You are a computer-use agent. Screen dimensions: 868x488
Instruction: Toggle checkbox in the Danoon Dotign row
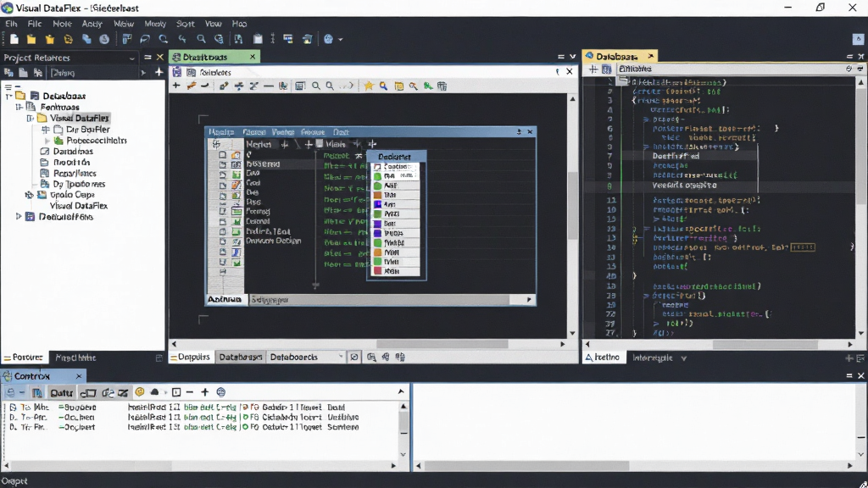click(223, 241)
